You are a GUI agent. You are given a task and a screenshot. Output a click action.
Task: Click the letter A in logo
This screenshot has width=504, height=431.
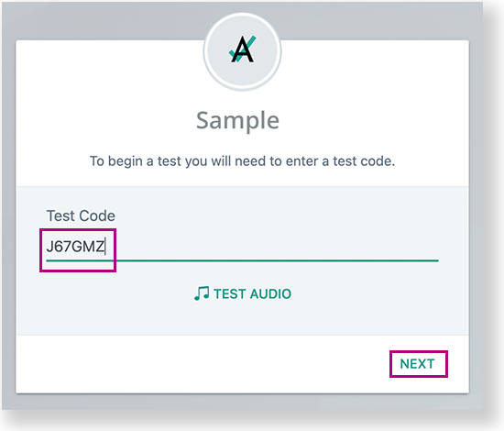[x=242, y=50]
